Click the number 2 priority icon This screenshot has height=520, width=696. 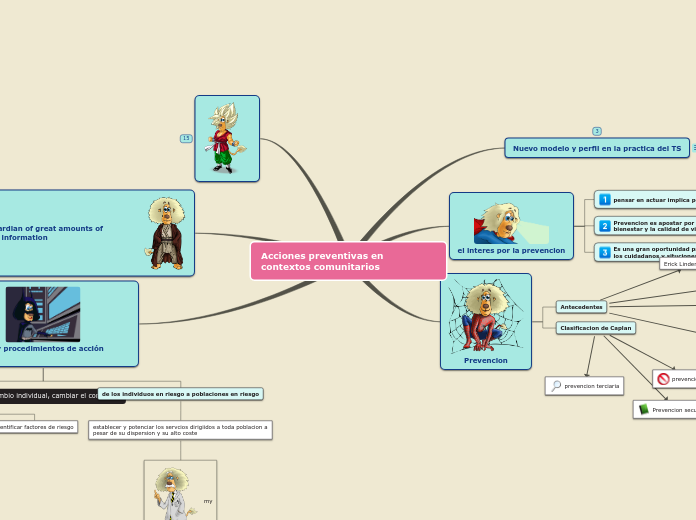(x=605, y=226)
